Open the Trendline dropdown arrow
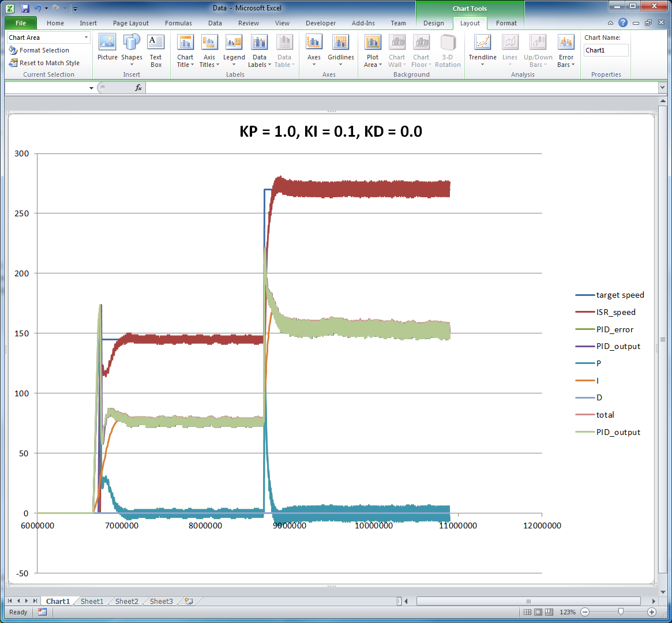Image resolution: width=672 pixels, height=623 pixels. [x=483, y=65]
